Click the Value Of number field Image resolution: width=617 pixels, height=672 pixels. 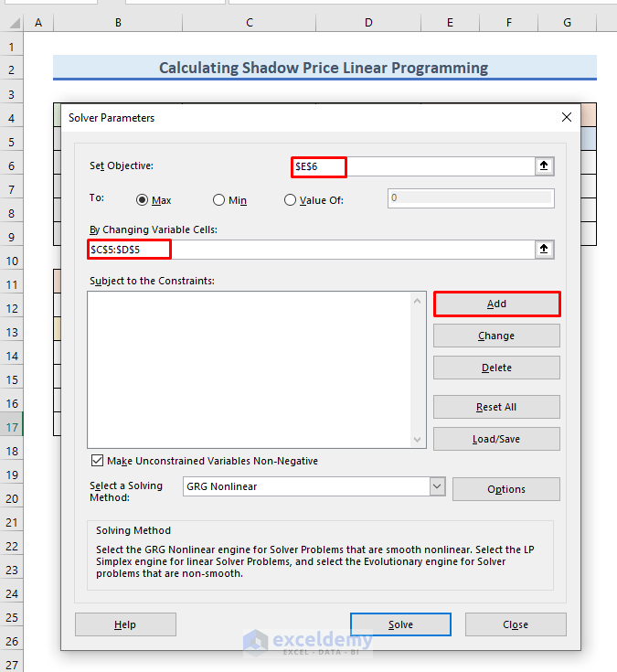[x=471, y=198]
